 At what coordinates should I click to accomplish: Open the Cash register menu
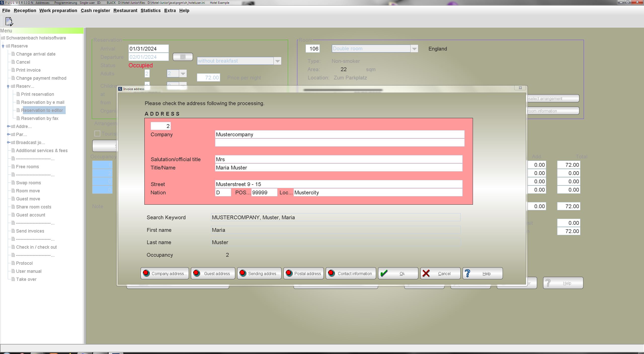point(95,11)
